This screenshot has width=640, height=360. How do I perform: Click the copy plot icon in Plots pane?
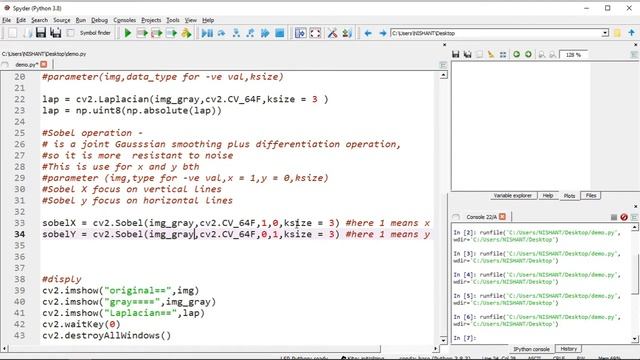480,54
